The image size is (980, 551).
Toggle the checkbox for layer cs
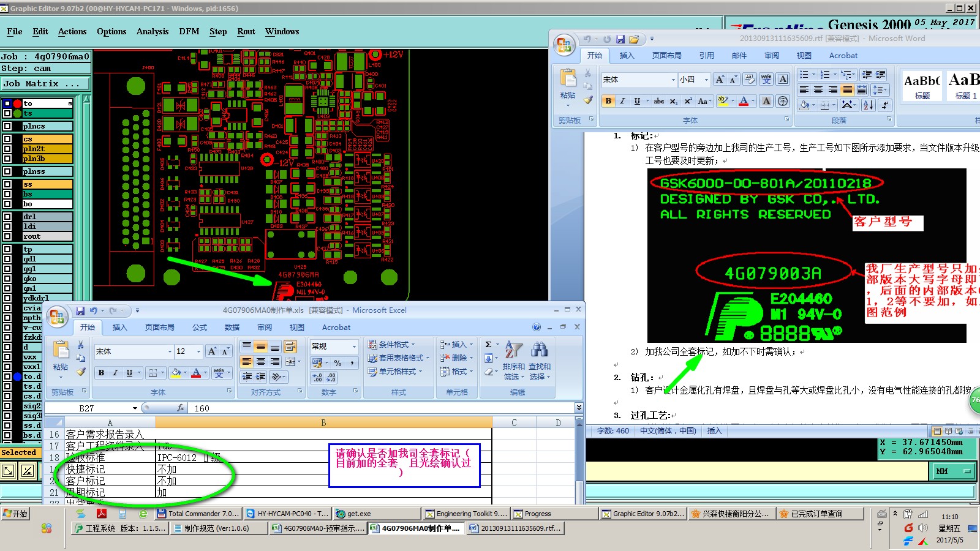[x=7, y=139]
